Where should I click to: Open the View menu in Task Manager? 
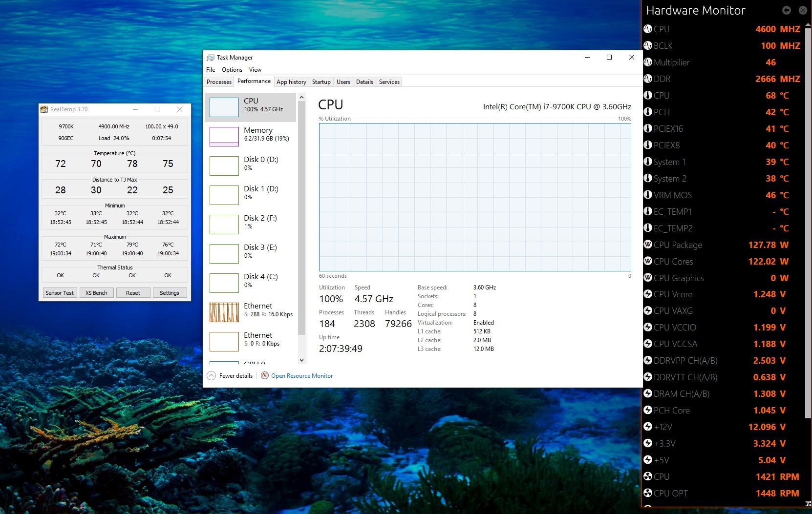pyautogui.click(x=255, y=70)
